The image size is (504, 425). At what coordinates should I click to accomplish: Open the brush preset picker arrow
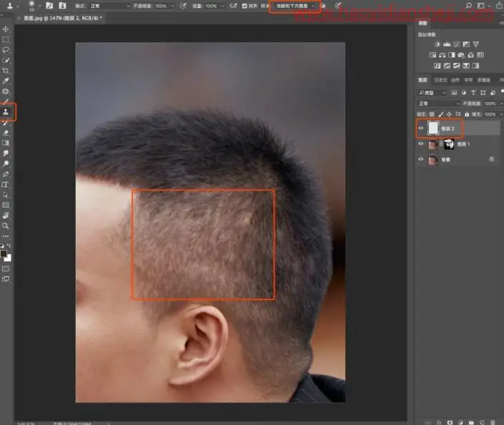click(x=40, y=6)
